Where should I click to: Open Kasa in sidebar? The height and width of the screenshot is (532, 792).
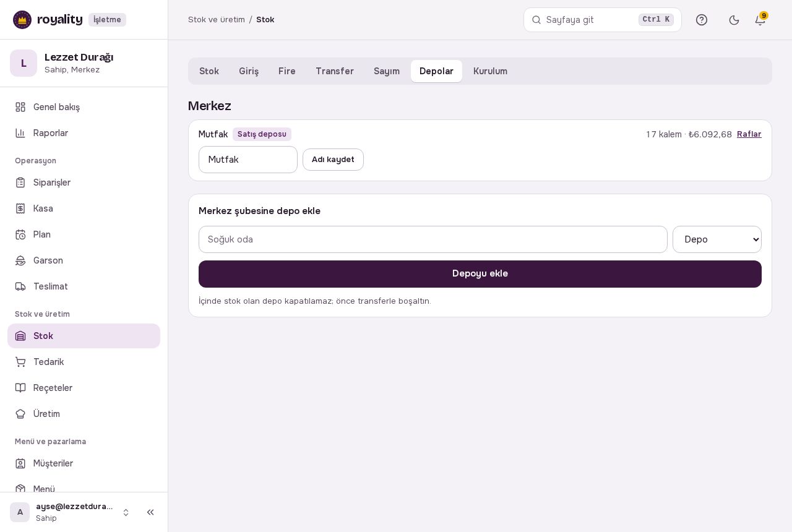coord(84,208)
